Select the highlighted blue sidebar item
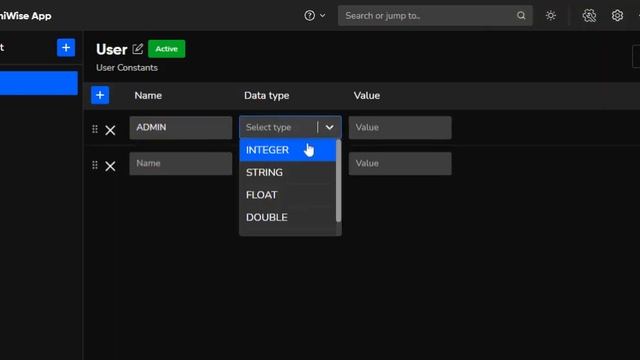640x360 pixels. pos(39,83)
